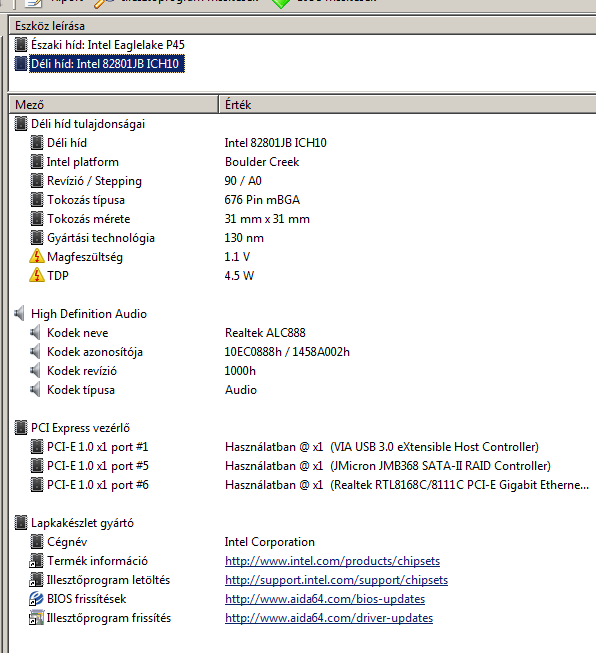Click the chip icon of the Gyártási technológia row
The height and width of the screenshot is (653, 596).
tap(37, 238)
